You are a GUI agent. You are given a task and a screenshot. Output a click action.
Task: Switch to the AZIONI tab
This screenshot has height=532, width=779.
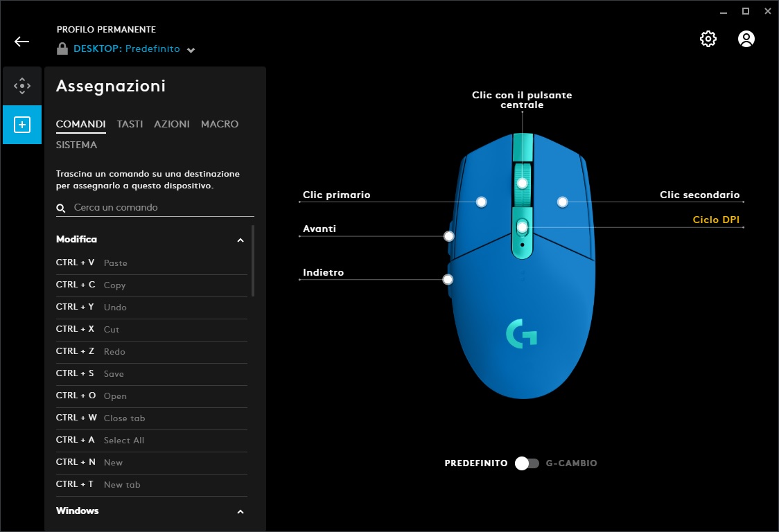point(172,124)
